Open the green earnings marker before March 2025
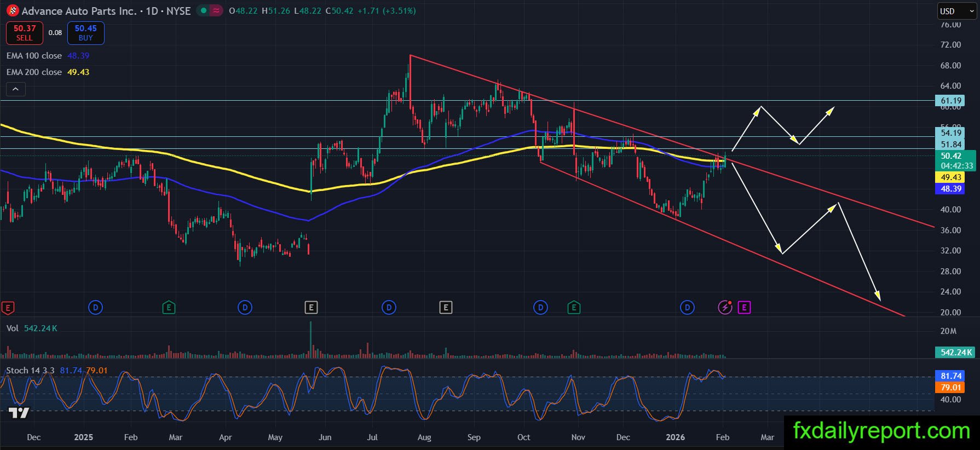The height and width of the screenshot is (450, 980). [169, 308]
